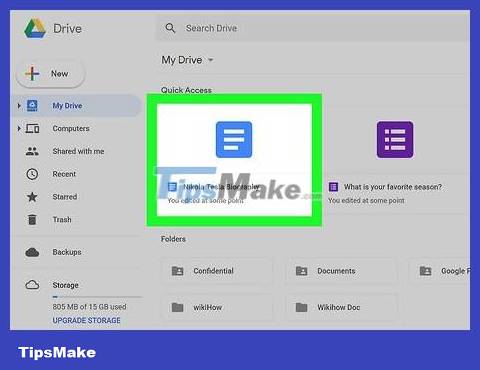Click the Backups cloud icon
The height and width of the screenshot is (370, 480).
click(32, 252)
